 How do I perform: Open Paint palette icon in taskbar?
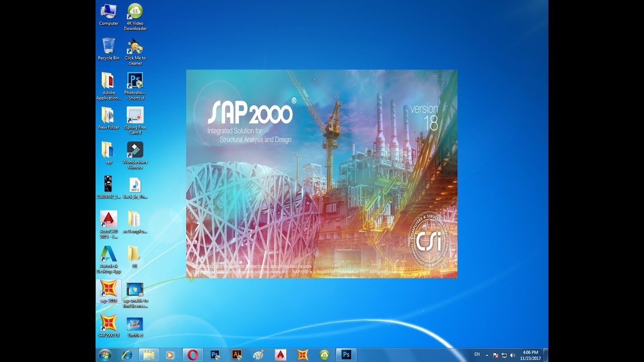258,354
